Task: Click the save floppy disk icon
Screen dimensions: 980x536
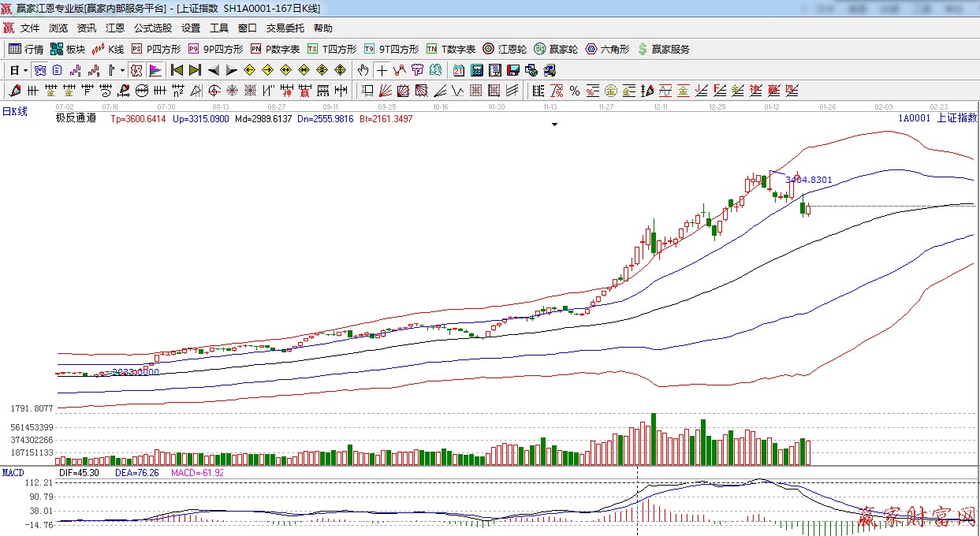Action: 513,70
